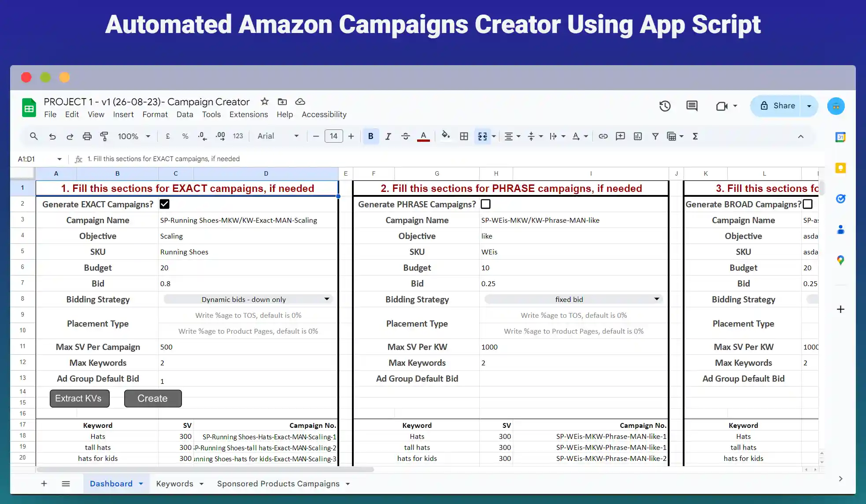
Task: Click the search magnifier toolbar icon
Action: click(x=33, y=136)
